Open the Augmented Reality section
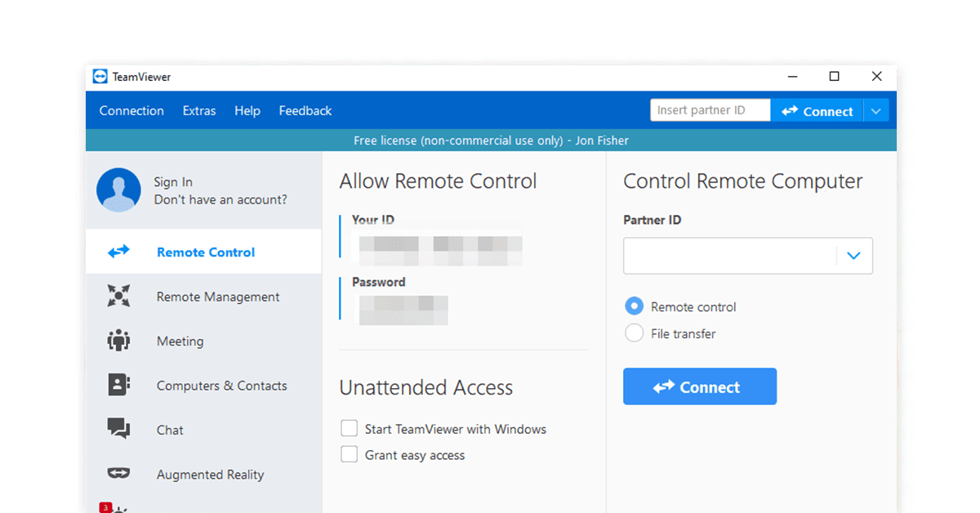 click(204, 474)
